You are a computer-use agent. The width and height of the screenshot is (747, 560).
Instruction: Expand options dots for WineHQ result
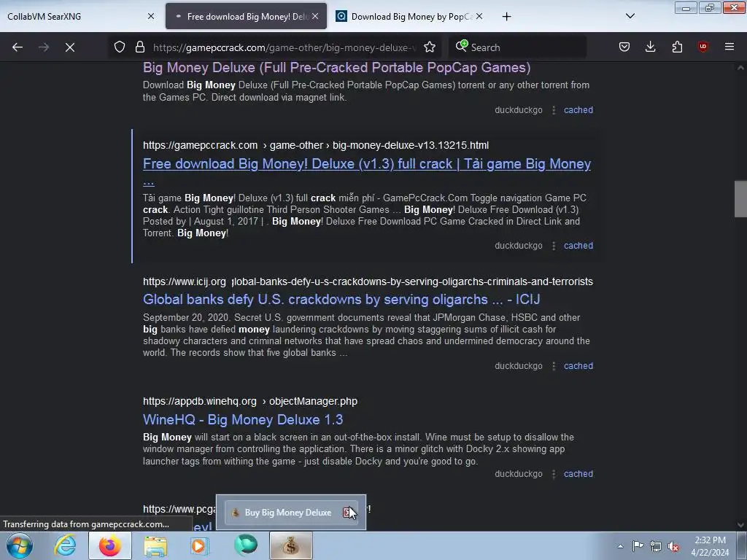click(x=553, y=474)
